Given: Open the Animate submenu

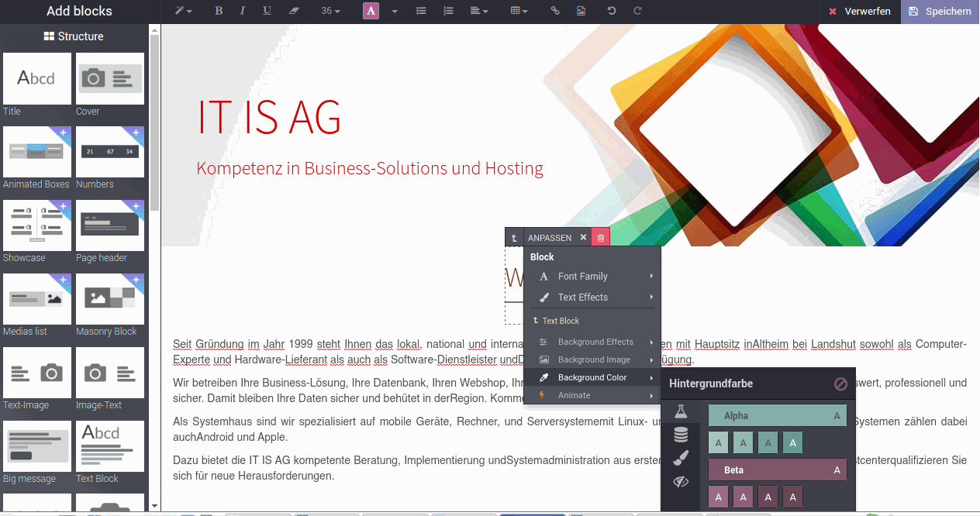Looking at the screenshot, I should pyautogui.click(x=592, y=395).
